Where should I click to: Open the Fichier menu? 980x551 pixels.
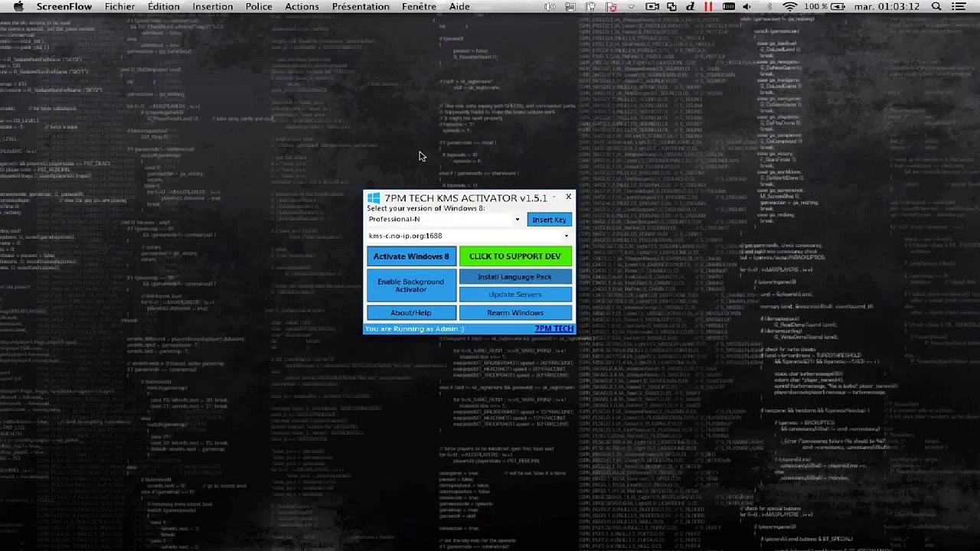point(120,7)
